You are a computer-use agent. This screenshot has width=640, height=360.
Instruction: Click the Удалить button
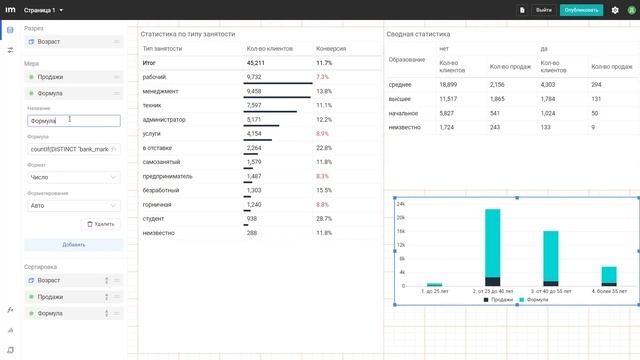pyautogui.click(x=101, y=224)
